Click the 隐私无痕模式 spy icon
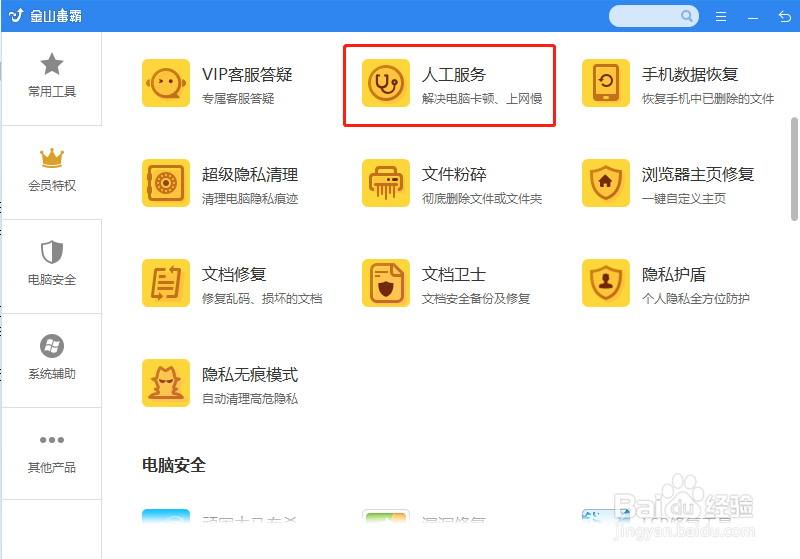This screenshot has width=800, height=559. click(x=166, y=383)
